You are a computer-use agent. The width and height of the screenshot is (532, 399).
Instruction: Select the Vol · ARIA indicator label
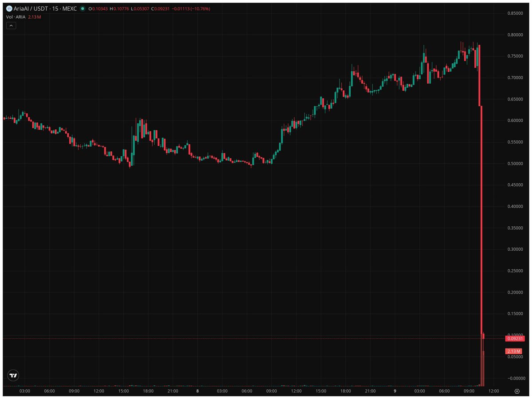click(x=16, y=16)
